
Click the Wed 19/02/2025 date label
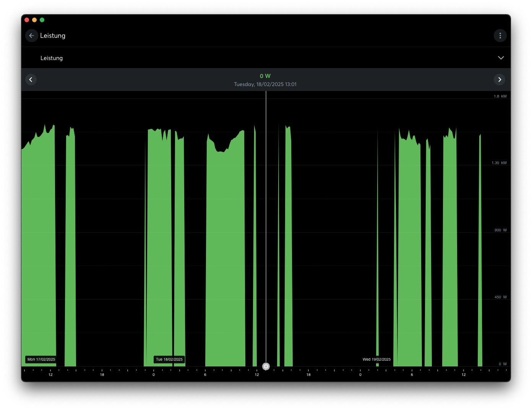coord(376,360)
